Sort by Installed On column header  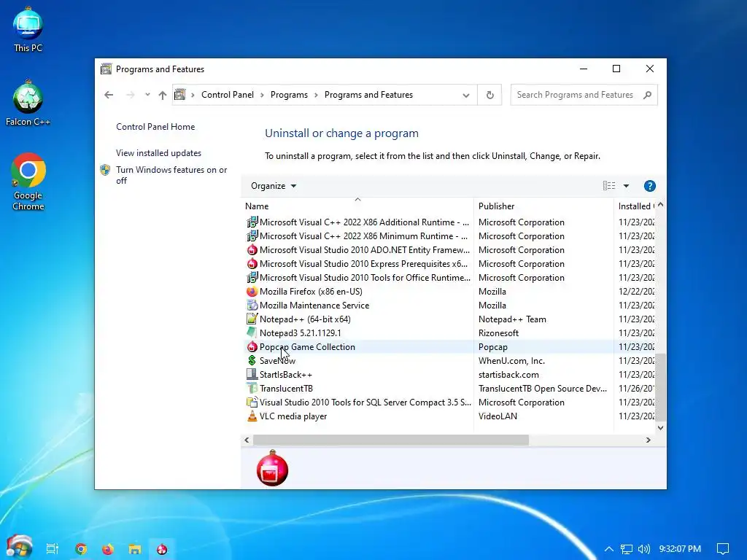(x=636, y=206)
